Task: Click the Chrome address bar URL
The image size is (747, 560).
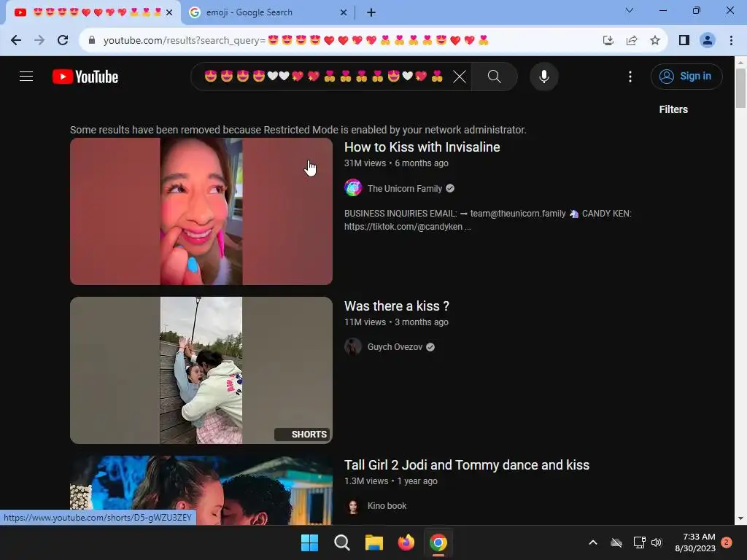Action: [295, 41]
